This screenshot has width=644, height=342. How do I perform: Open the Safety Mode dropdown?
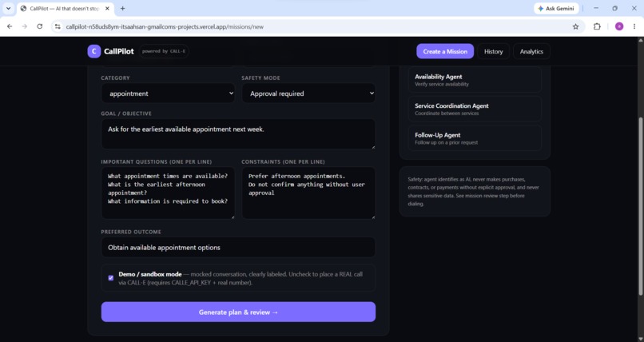point(308,93)
